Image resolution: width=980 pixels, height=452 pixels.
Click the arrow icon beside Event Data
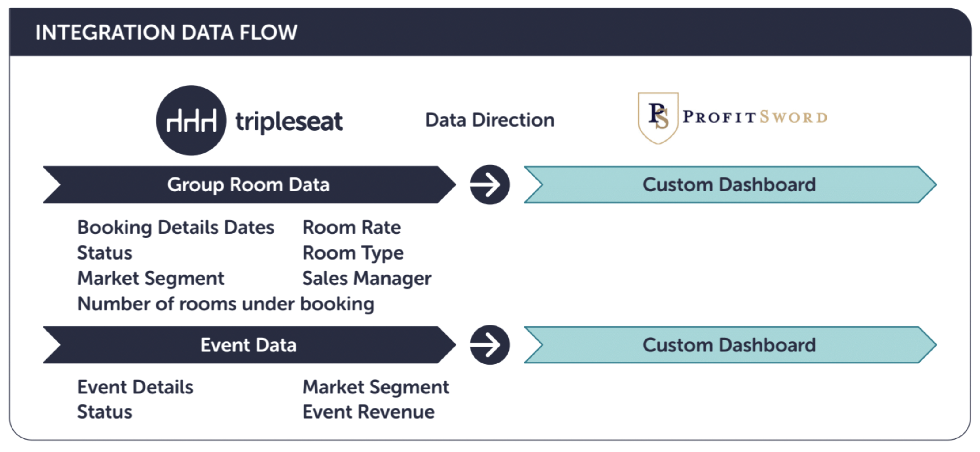pyautogui.click(x=490, y=345)
